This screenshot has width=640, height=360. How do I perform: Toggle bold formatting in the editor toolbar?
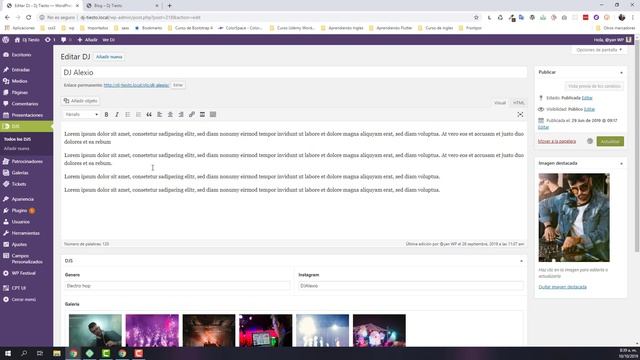coord(106,115)
